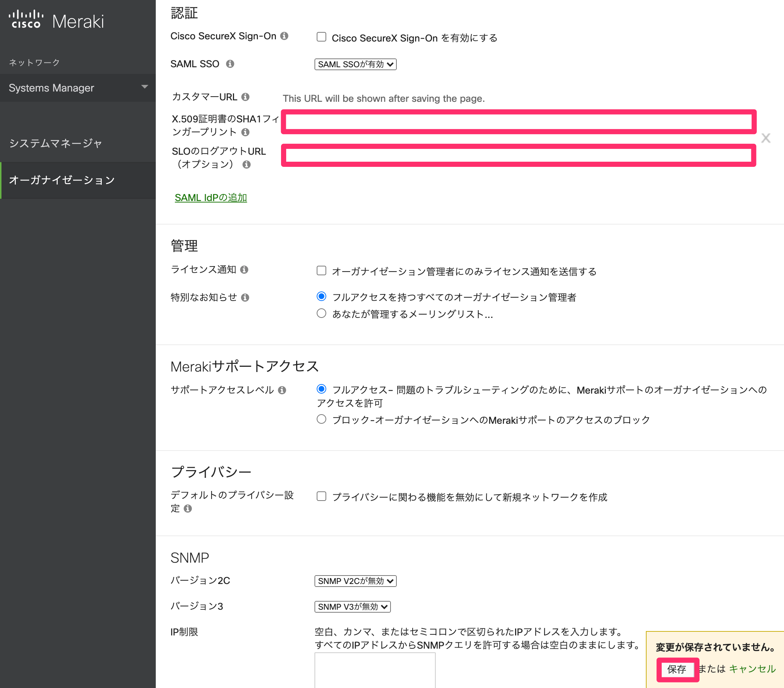Click the 管理 section heading
Viewport: 784px width, 688px height.
pos(184,246)
